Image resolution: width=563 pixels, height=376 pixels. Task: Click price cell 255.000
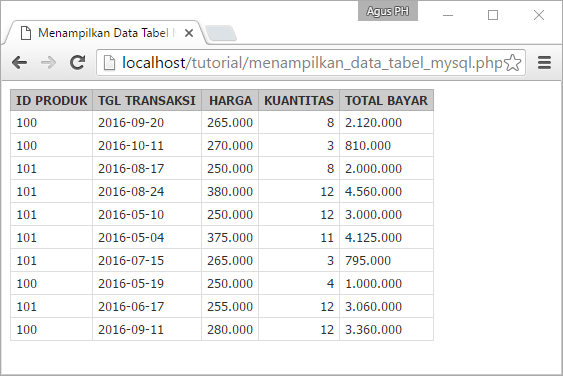coord(230,306)
